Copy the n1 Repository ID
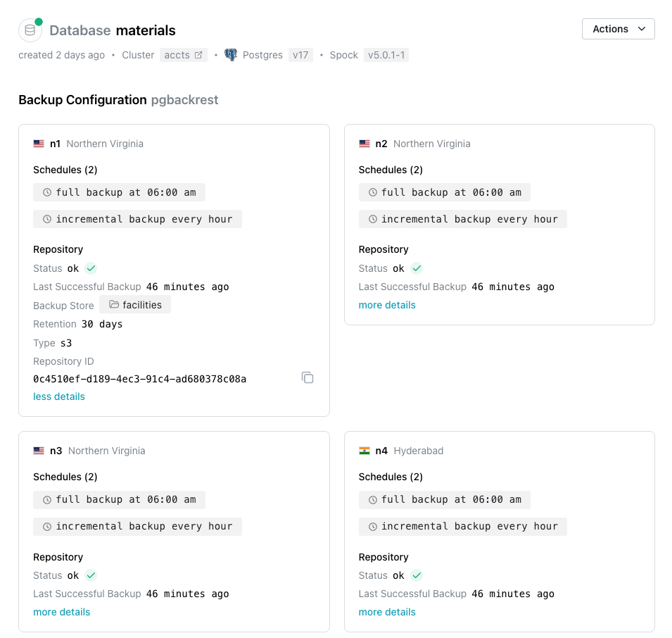Viewport: 672px width, 638px height. (308, 377)
